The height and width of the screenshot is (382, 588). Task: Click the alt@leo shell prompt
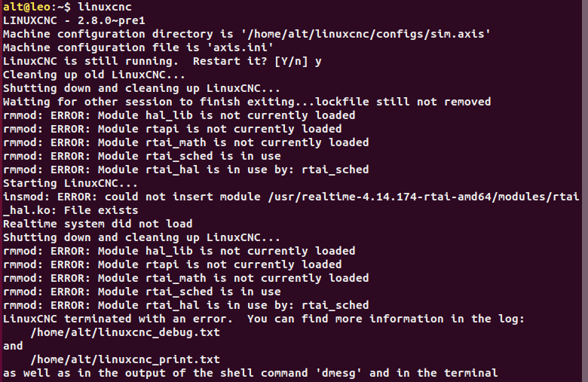click(x=37, y=7)
